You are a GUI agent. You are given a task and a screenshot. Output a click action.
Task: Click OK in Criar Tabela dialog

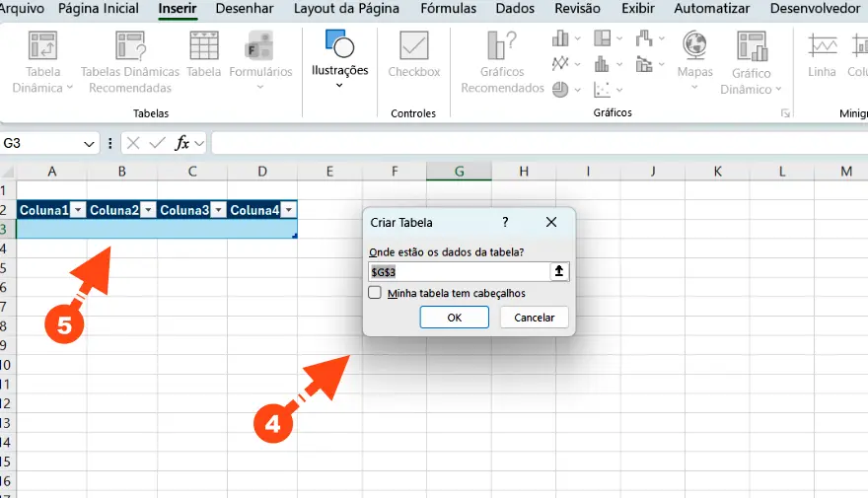pos(455,318)
